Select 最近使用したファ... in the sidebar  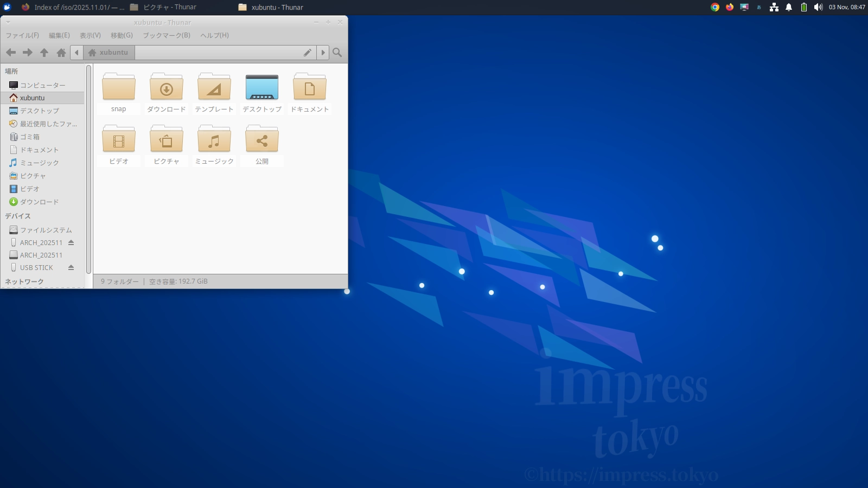(x=42, y=124)
